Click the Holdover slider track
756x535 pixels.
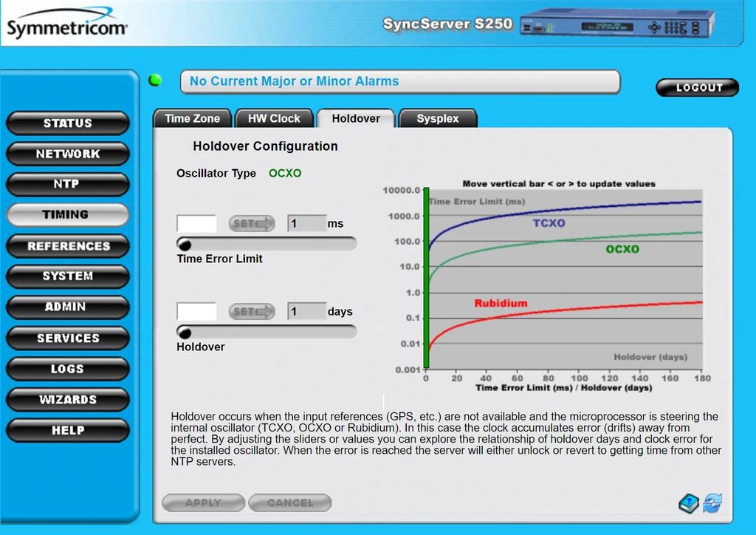coord(267,332)
